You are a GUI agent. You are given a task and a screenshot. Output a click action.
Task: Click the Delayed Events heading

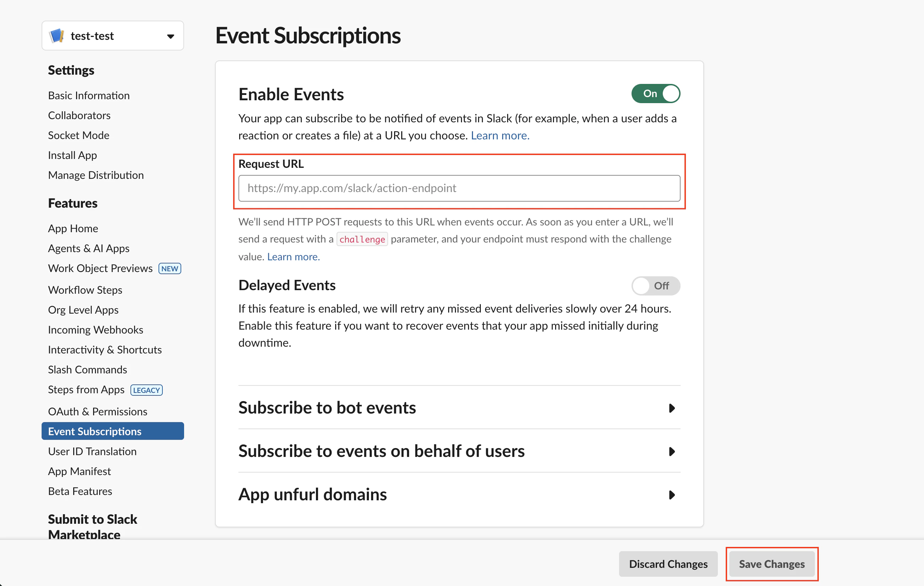287,285
